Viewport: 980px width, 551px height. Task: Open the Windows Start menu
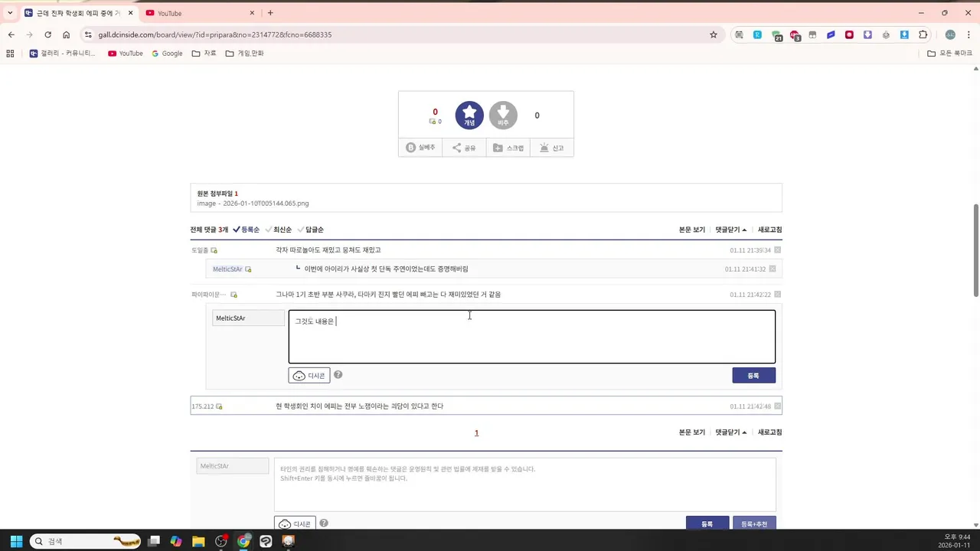click(16, 541)
